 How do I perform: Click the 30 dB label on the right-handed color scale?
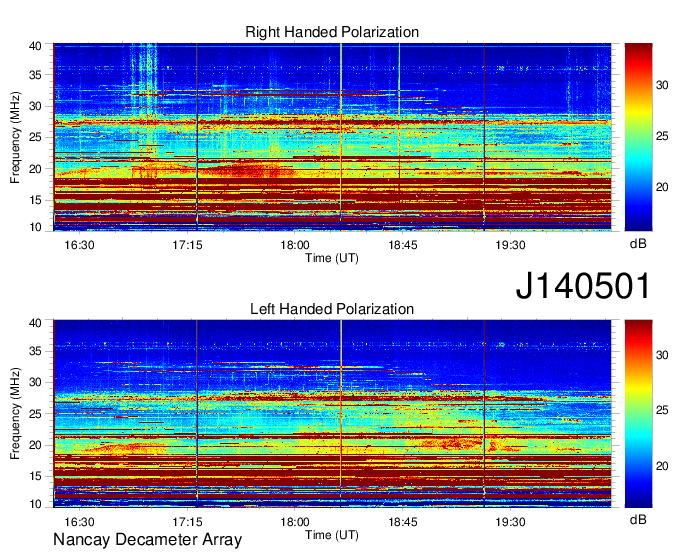(x=662, y=85)
